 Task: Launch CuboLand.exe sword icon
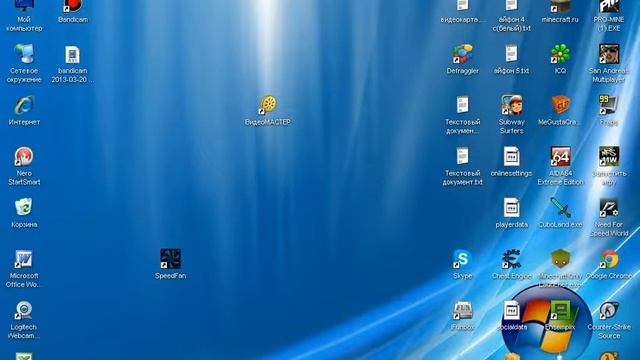pos(560,207)
